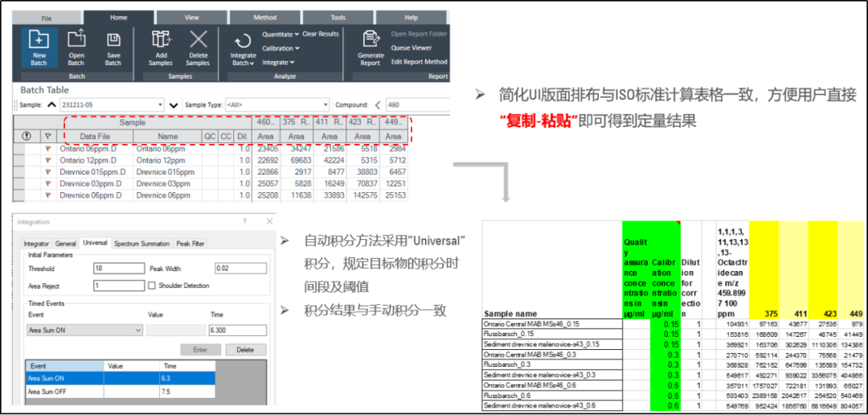
Task: Select the Area Sum OFF event row
Action: coord(120,391)
